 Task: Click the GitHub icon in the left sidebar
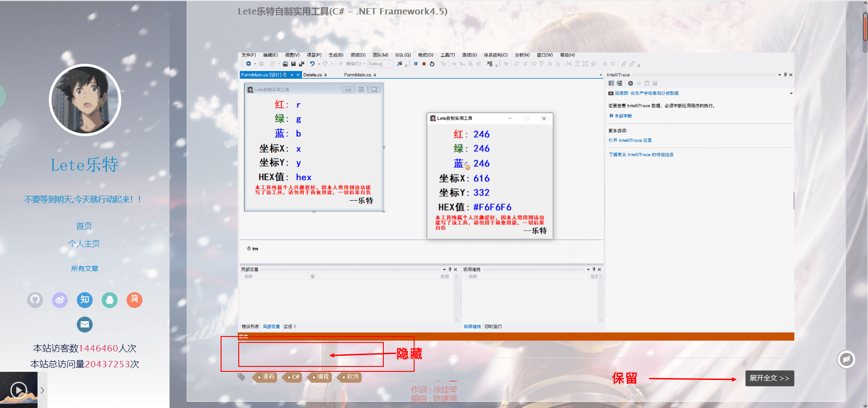pyautogui.click(x=35, y=300)
